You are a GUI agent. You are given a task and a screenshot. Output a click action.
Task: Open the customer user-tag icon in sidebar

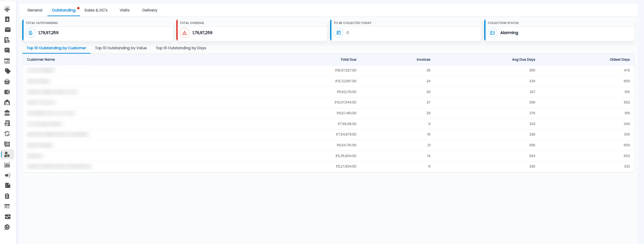(7, 154)
